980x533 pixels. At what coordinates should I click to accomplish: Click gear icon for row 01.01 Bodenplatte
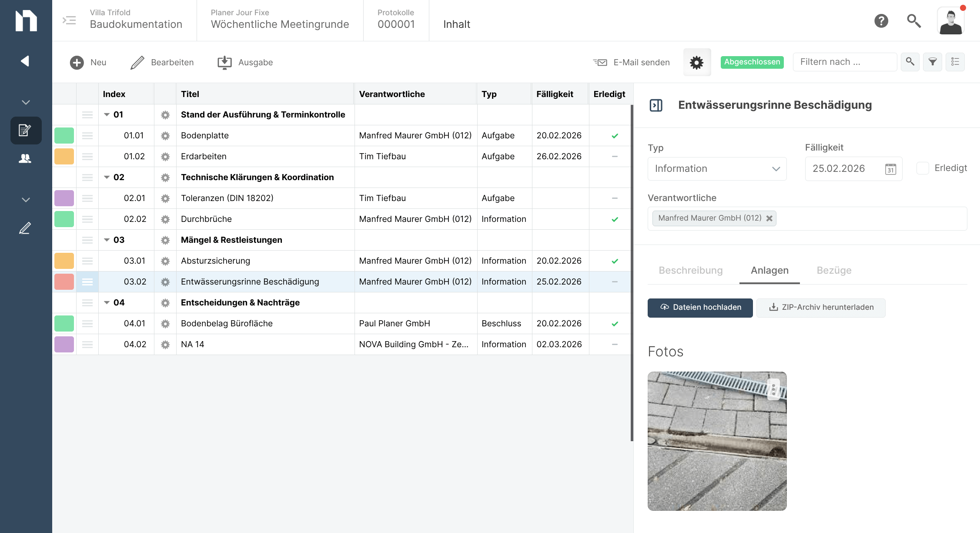click(x=165, y=136)
